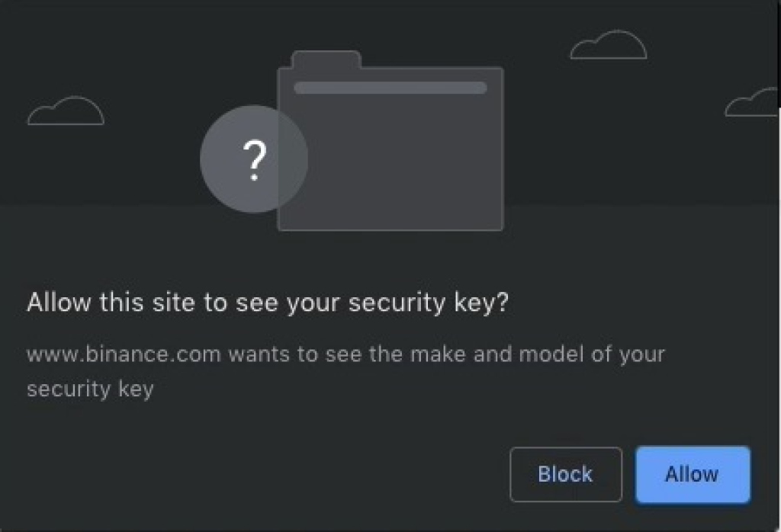Click the word "wants" in the description

(259, 355)
